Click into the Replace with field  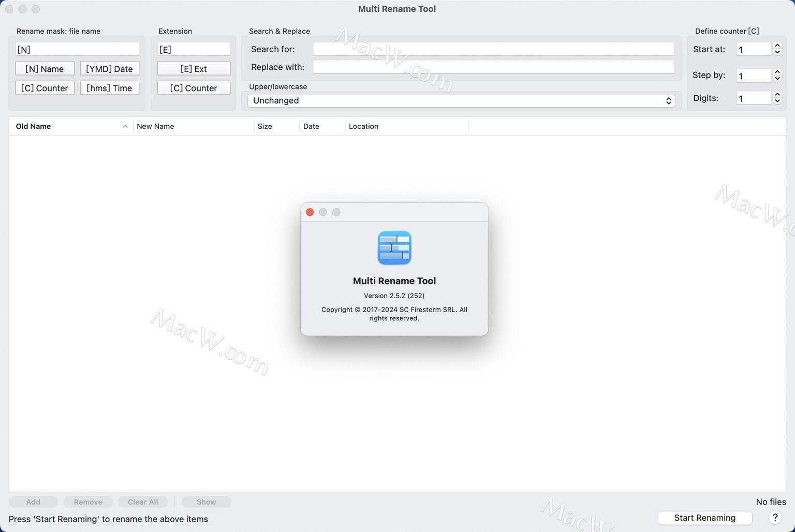point(493,67)
